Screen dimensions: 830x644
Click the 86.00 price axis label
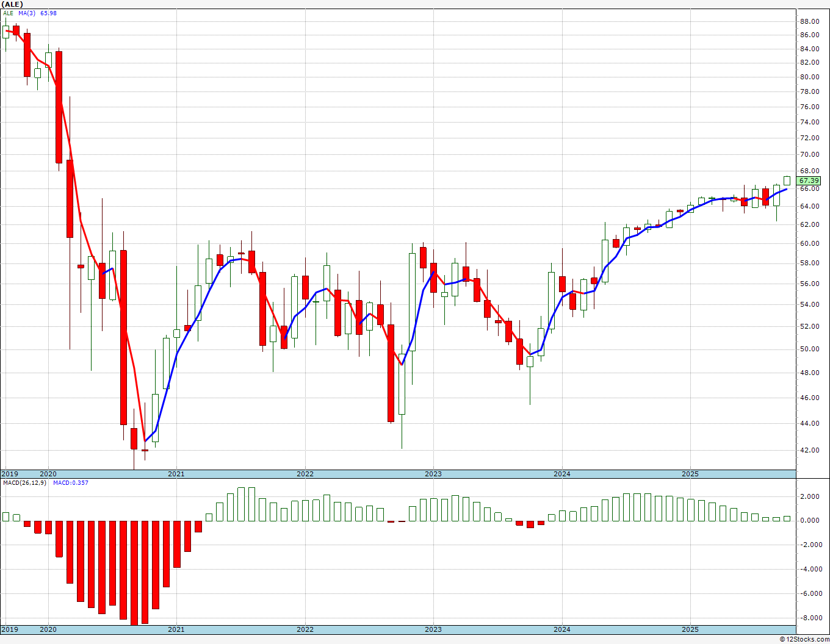tap(809, 35)
